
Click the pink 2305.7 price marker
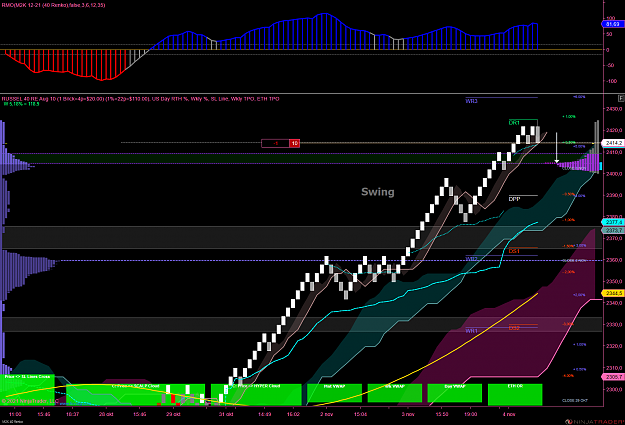coord(613,377)
